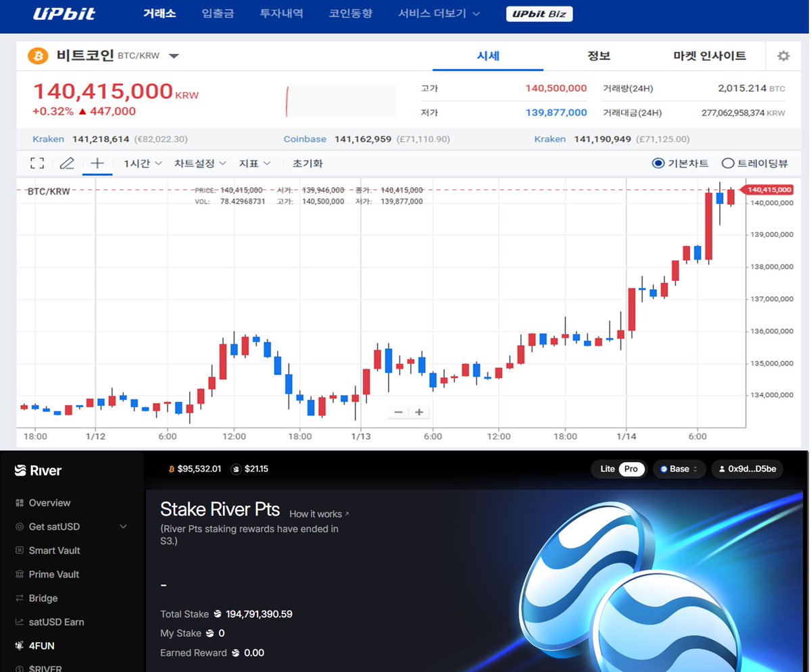Click the 저가 value 139,877,000
Viewport: 811px width, 672px height.
556,113
